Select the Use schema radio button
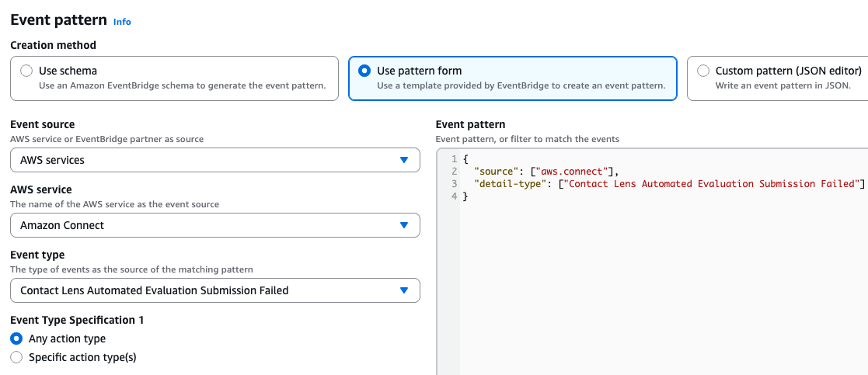This screenshot has width=868, height=375. click(x=27, y=71)
